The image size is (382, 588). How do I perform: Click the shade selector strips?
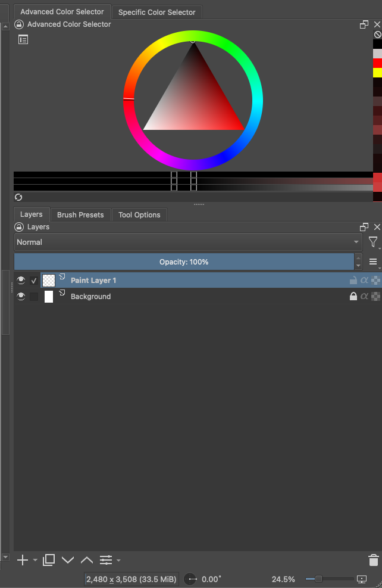pyautogui.click(x=193, y=181)
